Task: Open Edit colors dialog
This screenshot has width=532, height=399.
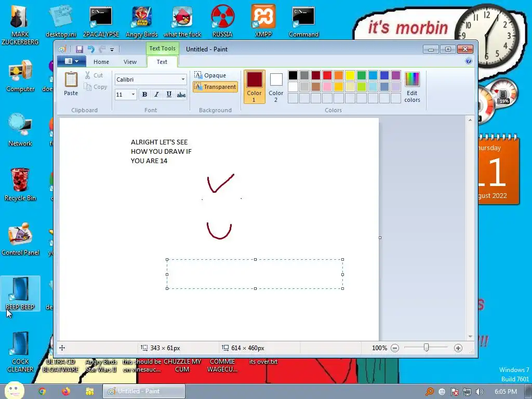Action: click(x=412, y=87)
